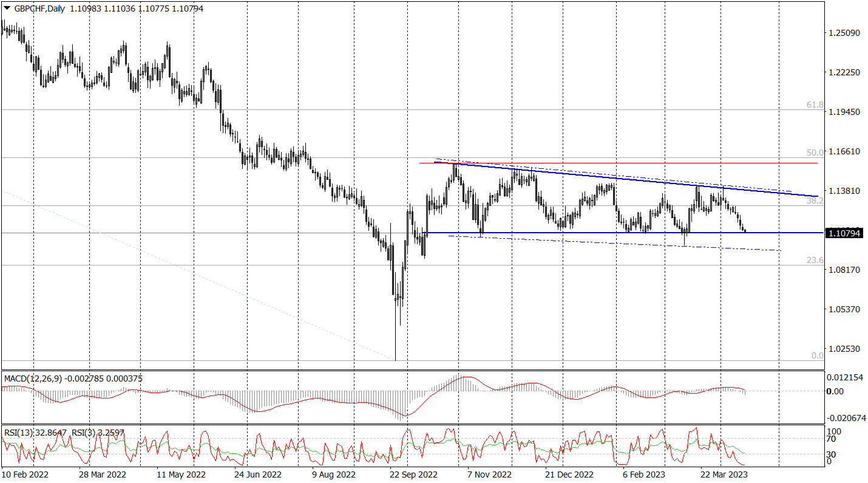Click the 21 Dec 2022 date label
Viewport: 868px width, 483px height.
(569, 474)
